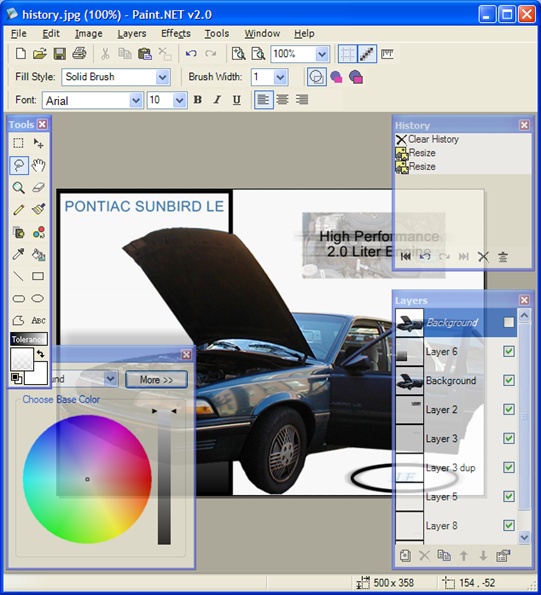Click the Open file folder icon
The height and width of the screenshot is (595, 541).
click(40, 54)
